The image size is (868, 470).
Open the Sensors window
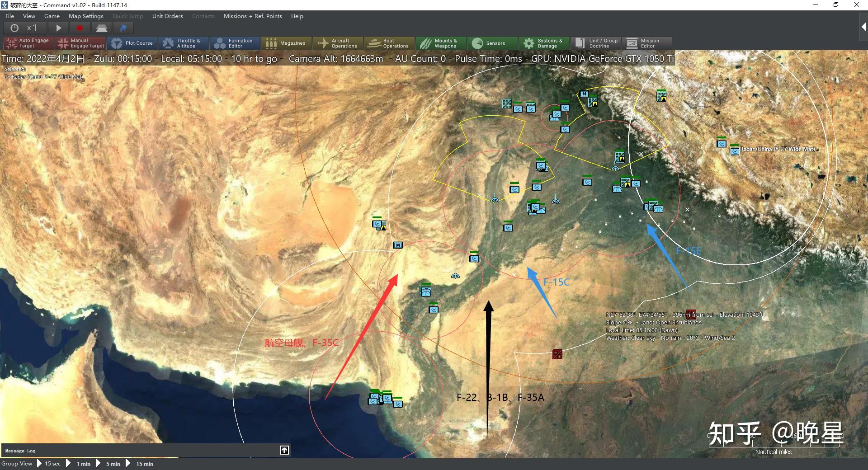492,43
